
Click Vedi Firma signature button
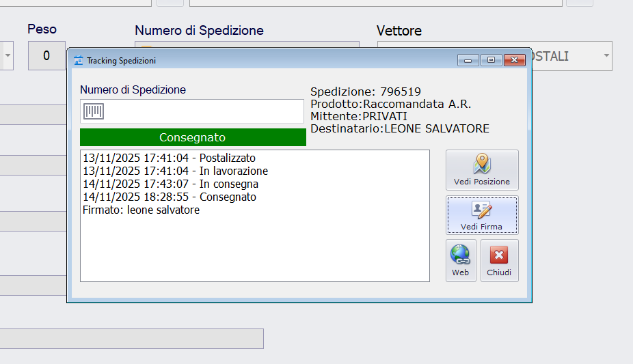click(x=482, y=215)
